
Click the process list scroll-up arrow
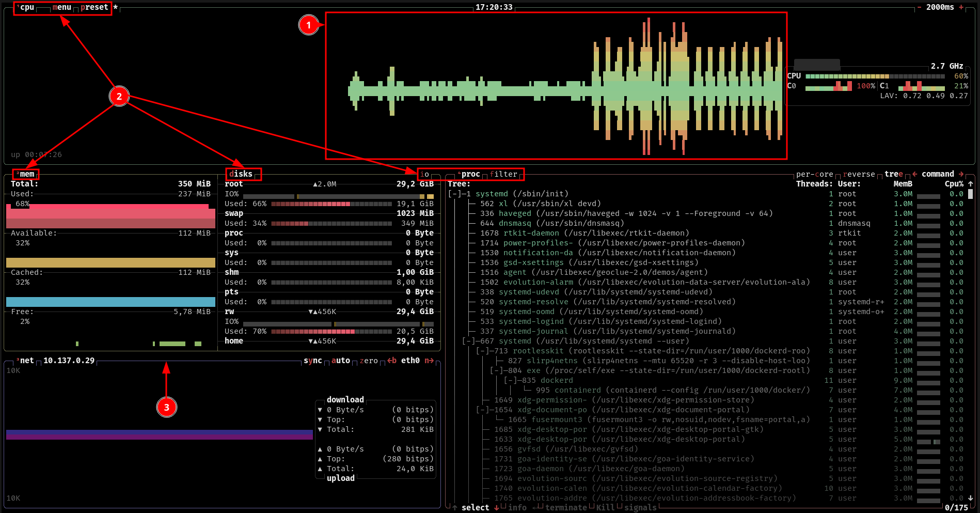(970, 184)
